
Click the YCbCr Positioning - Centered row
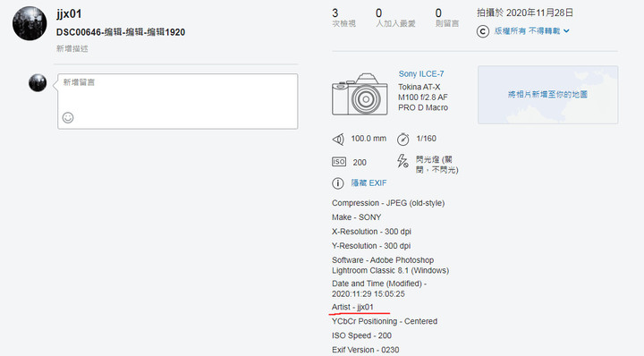point(385,321)
